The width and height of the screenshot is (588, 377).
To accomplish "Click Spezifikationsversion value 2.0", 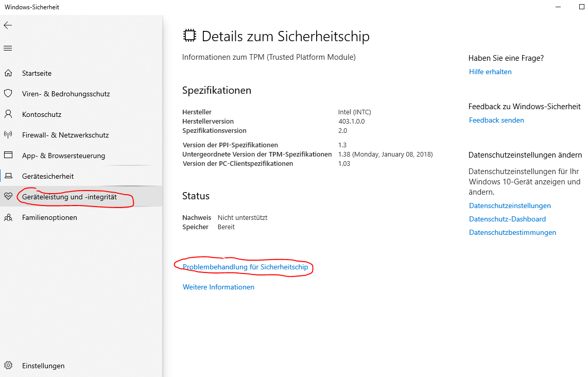I will pos(342,130).
